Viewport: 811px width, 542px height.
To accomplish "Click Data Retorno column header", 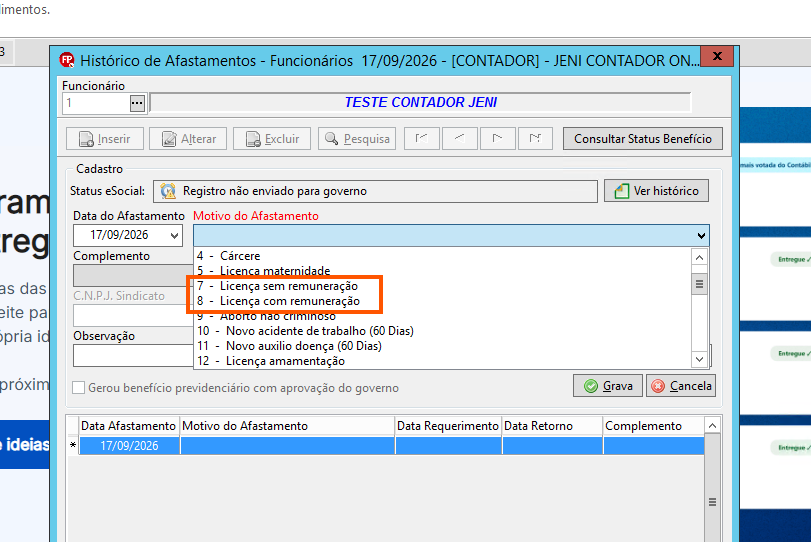I will pos(552,426).
